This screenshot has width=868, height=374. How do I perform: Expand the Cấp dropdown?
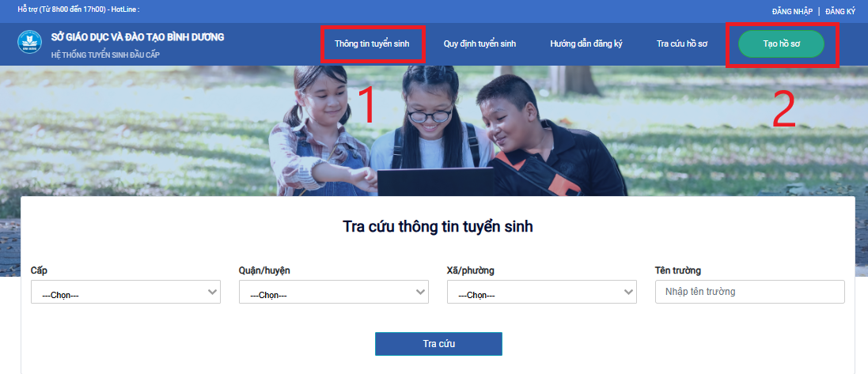(x=126, y=292)
